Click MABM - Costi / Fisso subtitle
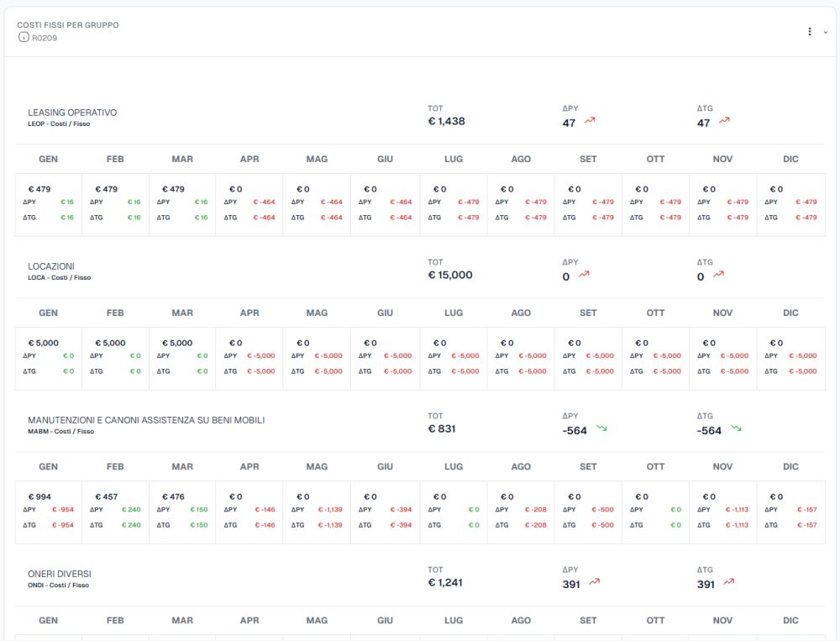 coord(61,432)
